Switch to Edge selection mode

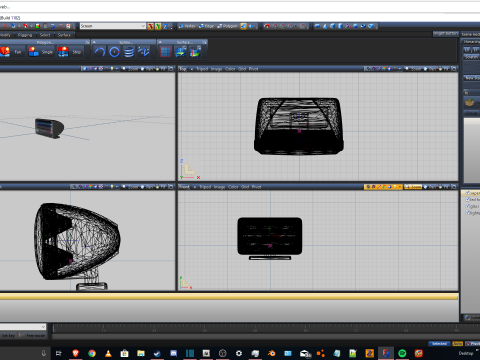coord(207,26)
